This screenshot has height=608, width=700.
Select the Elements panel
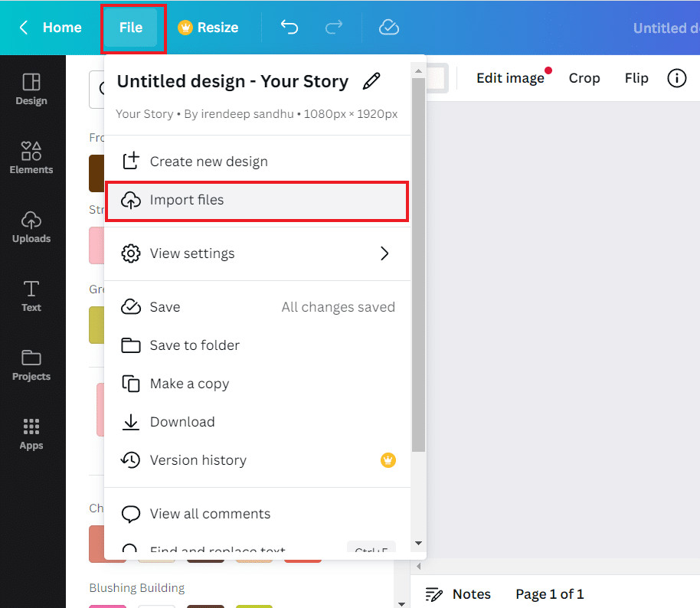31,158
